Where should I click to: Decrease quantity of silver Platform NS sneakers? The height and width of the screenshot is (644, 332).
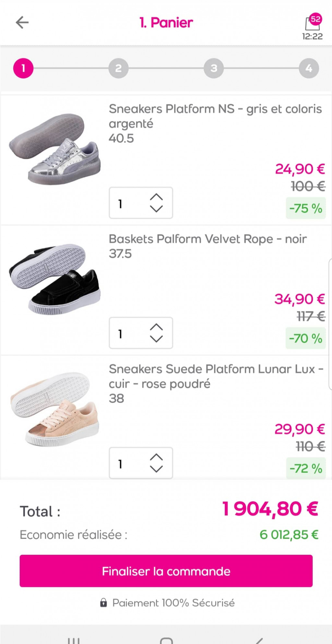[x=156, y=209]
